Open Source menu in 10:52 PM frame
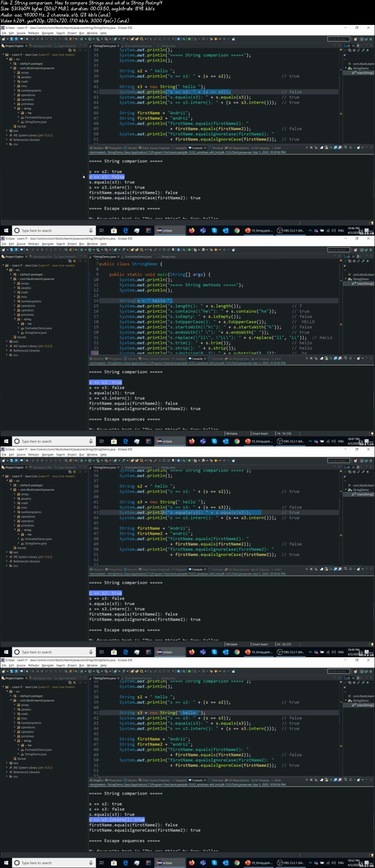 click(21, 665)
